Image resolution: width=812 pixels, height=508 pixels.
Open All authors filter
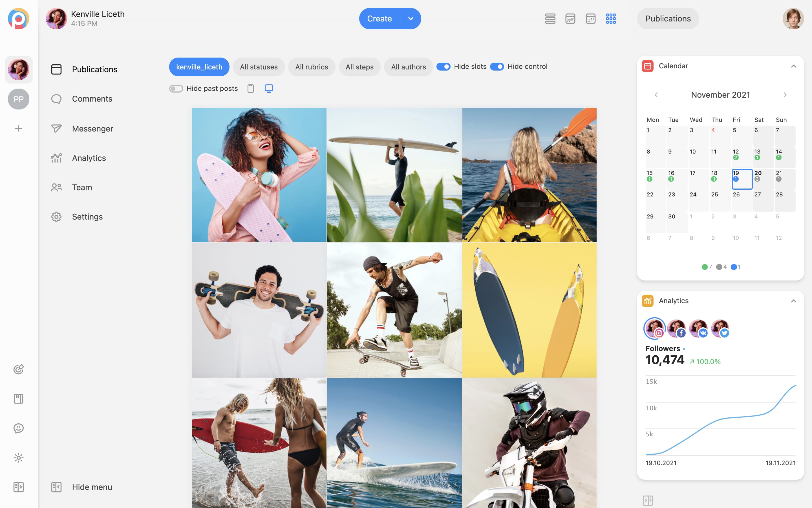point(408,67)
